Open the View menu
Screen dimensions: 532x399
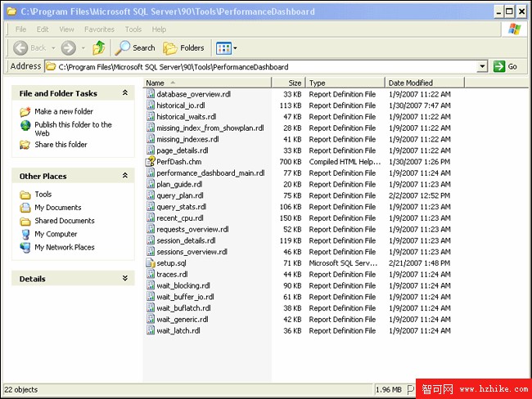66,29
